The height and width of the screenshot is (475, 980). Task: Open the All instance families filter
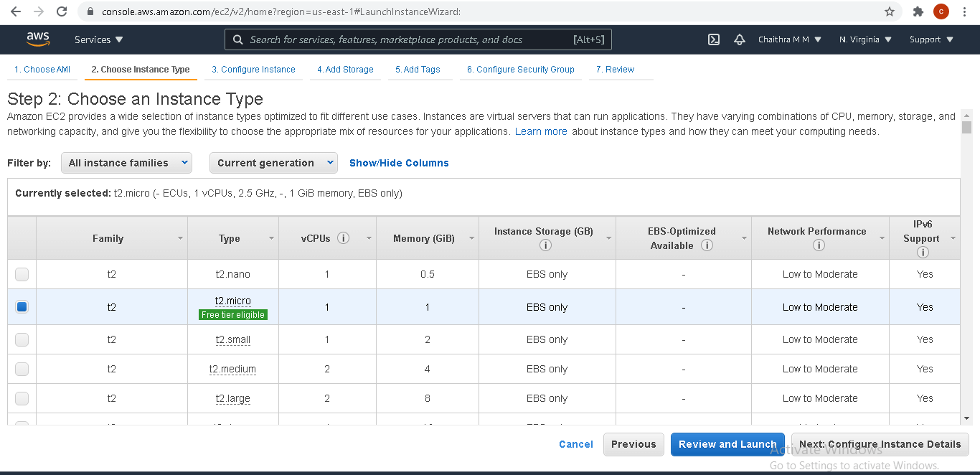[126, 163]
